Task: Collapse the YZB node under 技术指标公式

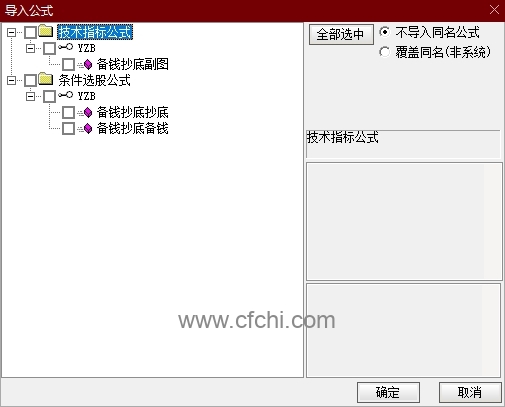Action: (30, 49)
